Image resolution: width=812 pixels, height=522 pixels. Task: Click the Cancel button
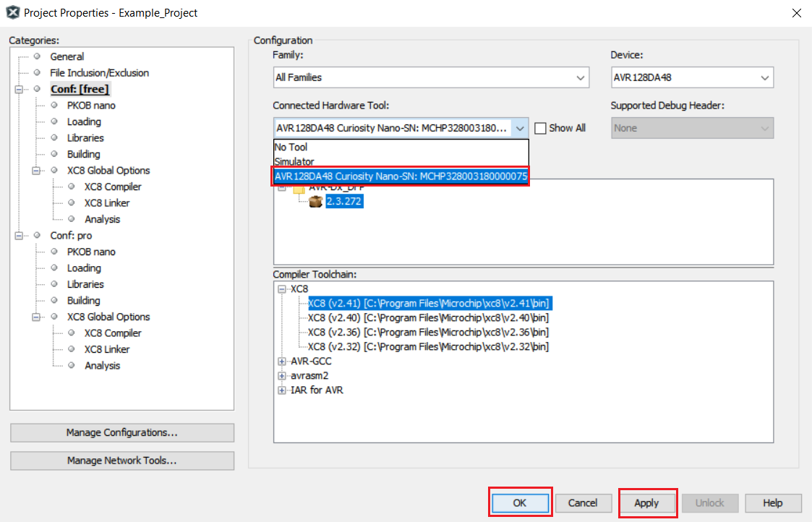click(583, 502)
